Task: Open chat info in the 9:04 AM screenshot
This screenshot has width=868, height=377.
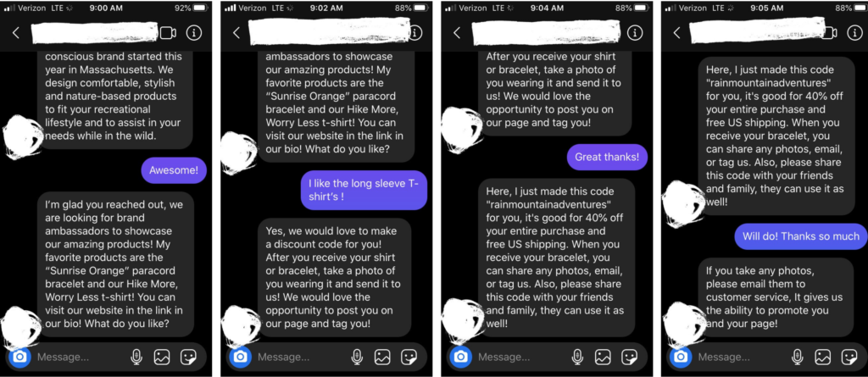Action: [634, 33]
